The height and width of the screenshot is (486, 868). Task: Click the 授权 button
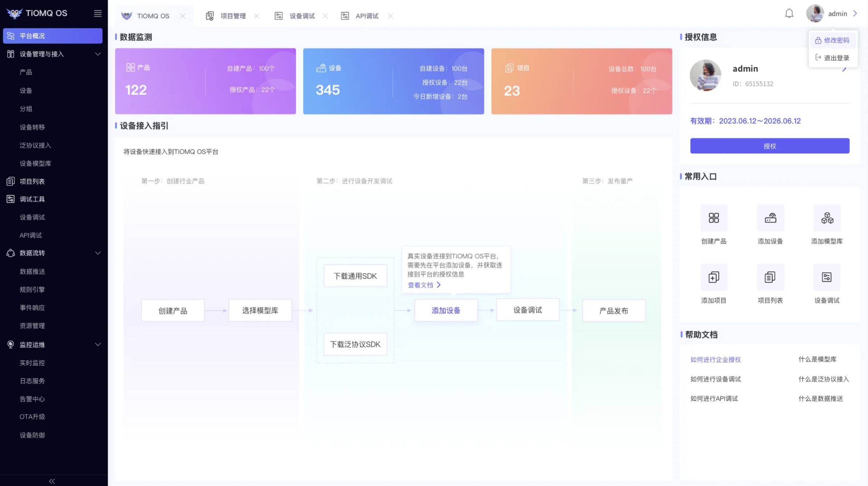click(770, 146)
